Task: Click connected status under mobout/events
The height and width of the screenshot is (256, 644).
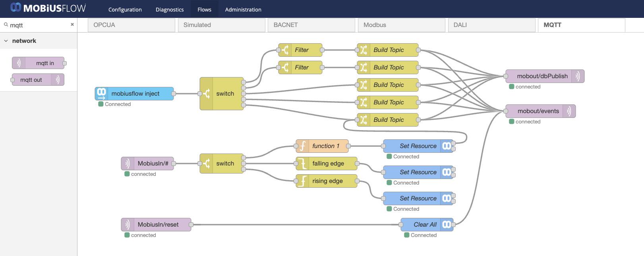Action: click(525, 121)
